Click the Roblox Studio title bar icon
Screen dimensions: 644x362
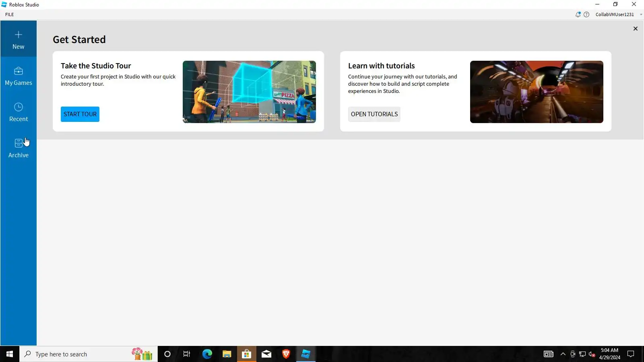4,4
